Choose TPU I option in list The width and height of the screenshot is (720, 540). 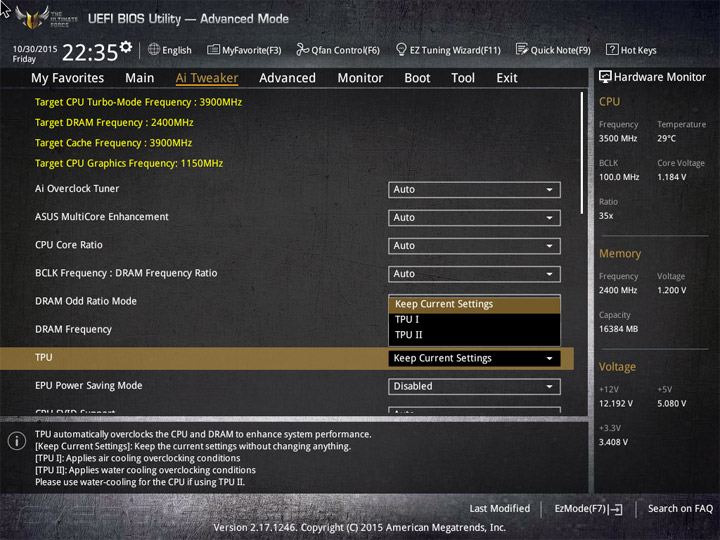click(x=474, y=320)
